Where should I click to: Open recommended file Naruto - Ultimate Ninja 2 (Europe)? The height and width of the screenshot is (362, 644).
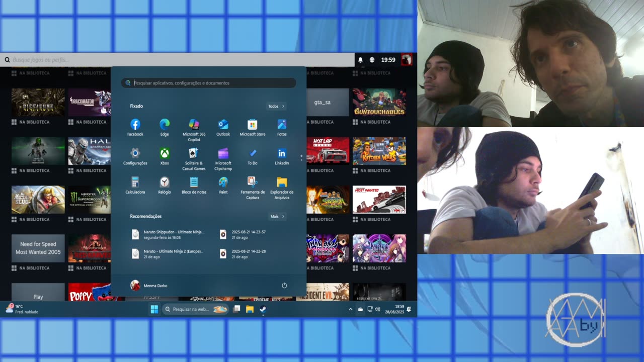pos(168,254)
